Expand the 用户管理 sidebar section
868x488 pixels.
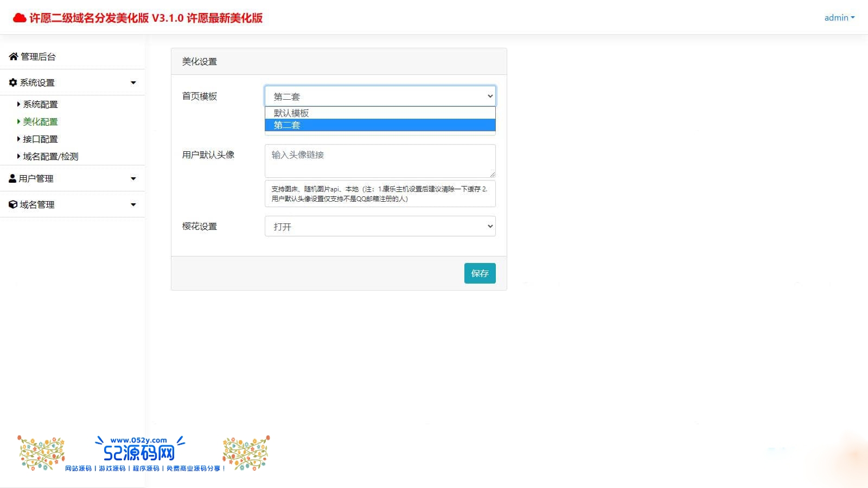pyautogui.click(x=133, y=178)
